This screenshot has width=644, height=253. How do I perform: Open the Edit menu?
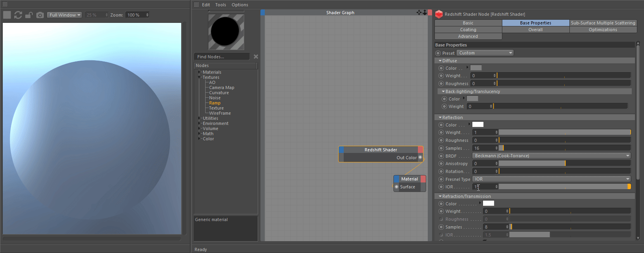[206, 5]
